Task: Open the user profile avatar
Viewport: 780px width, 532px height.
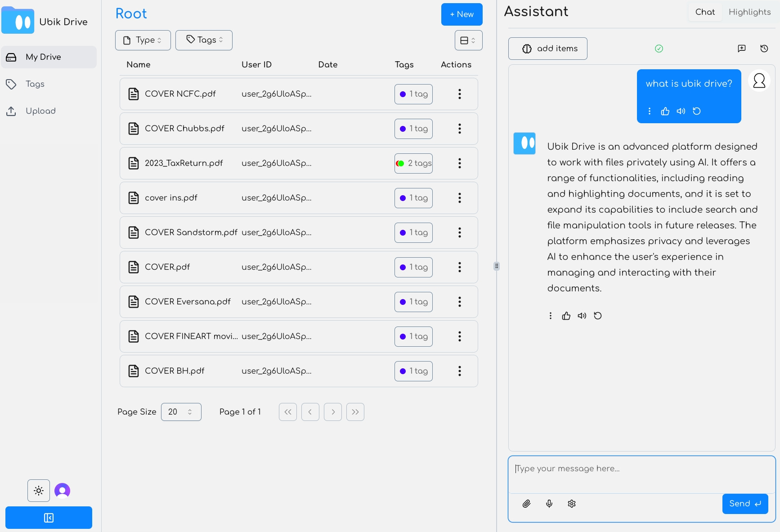Action: point(63,491)
